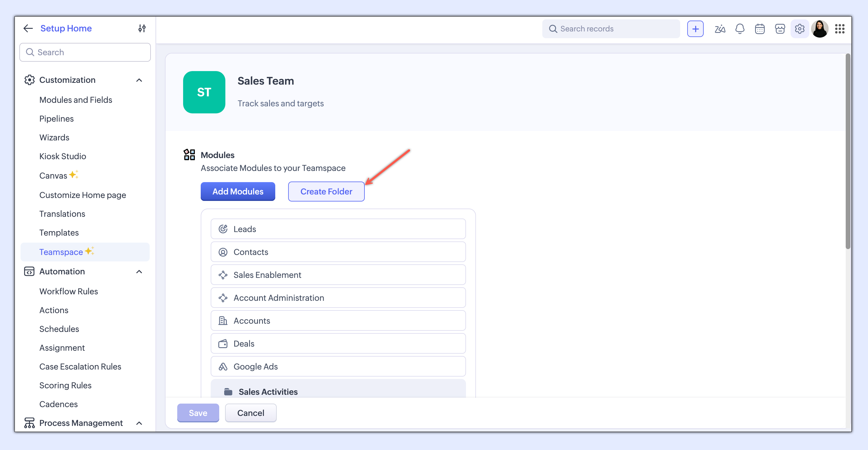
Task: Open the calendar icon in header
Action: click(759, 29)
